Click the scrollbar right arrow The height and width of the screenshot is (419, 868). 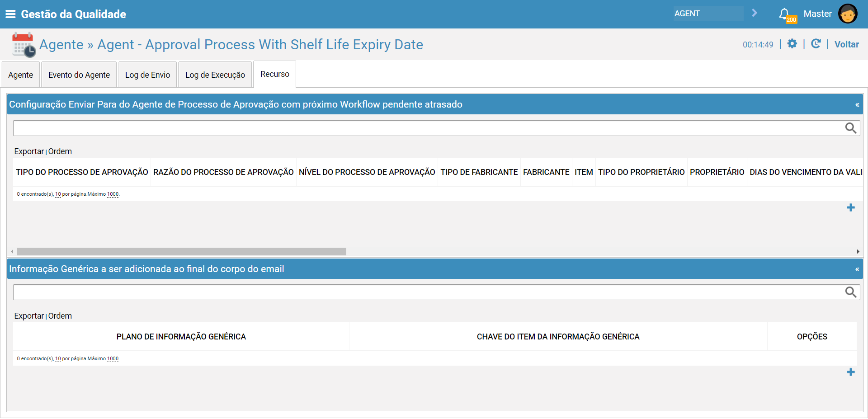click(858, 251)
